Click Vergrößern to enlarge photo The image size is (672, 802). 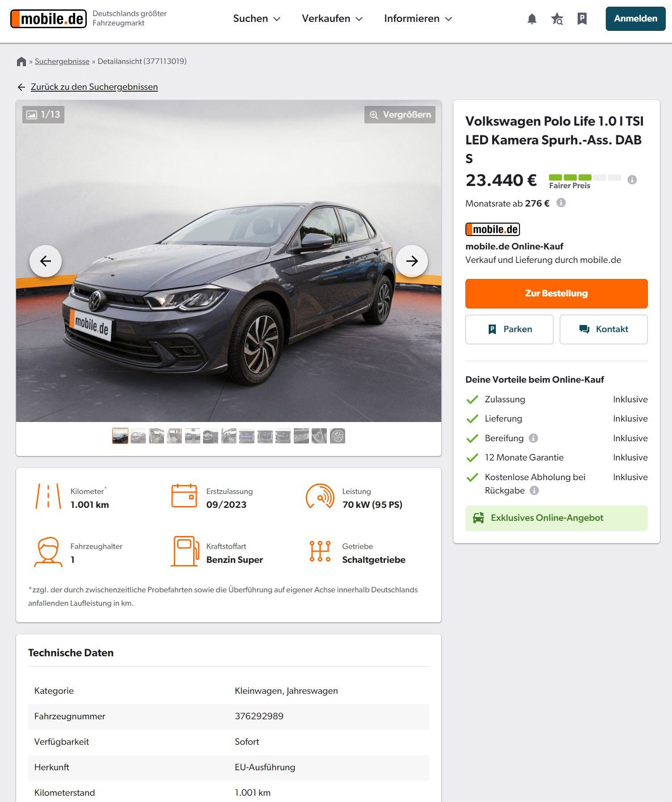coord(400,114)
